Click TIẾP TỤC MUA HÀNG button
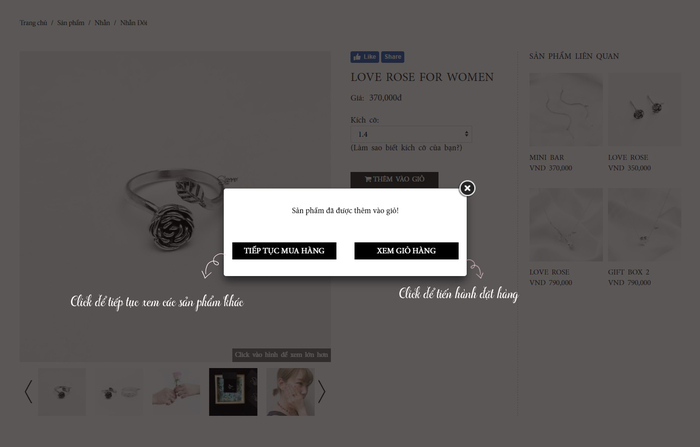This screenshot has height=447, width=700. (x=284, y=251)
